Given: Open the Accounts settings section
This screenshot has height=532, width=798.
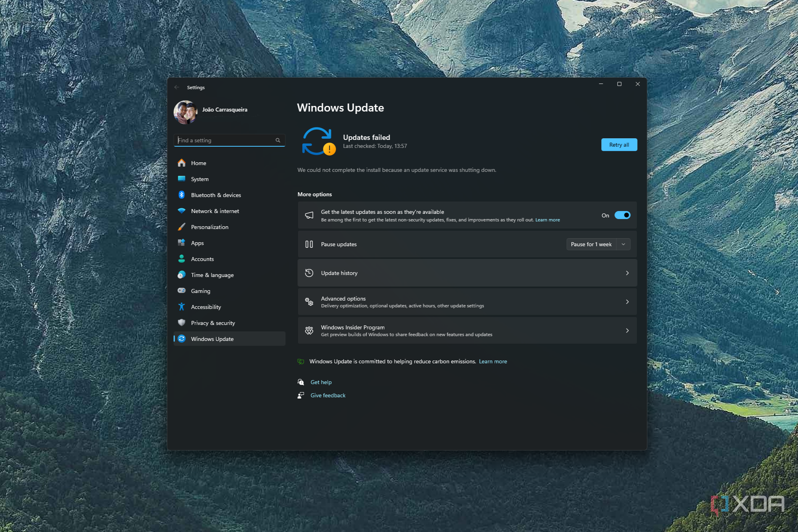Looking at the screenshot, I should [202, 259].
